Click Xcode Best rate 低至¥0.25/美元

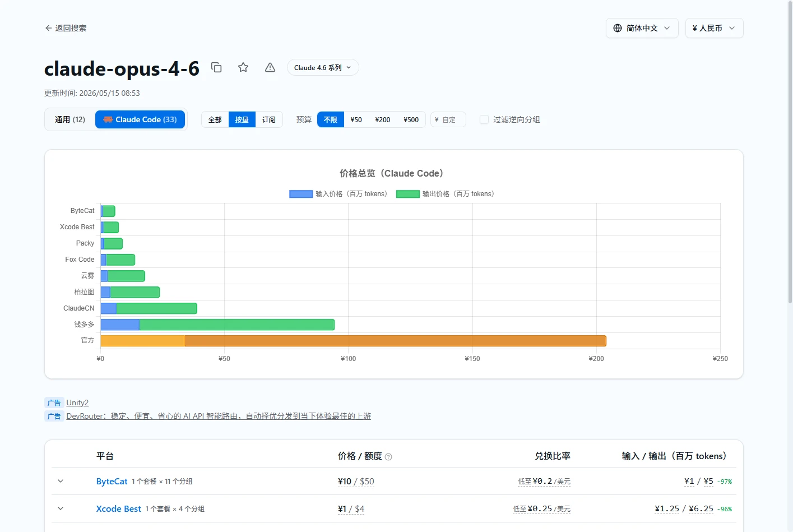click(x=542, y=508)
